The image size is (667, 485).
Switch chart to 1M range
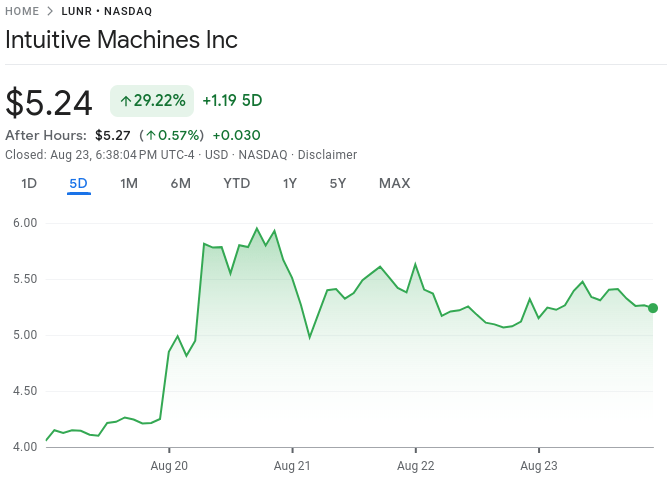(129, 183)
